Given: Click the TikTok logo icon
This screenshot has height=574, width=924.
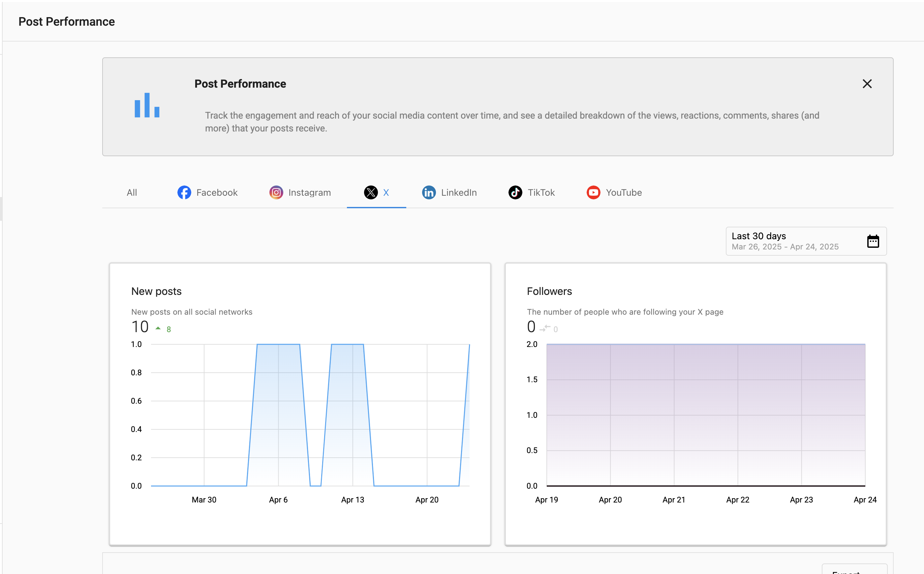Looking at the screenshot, I should point(515,192).
